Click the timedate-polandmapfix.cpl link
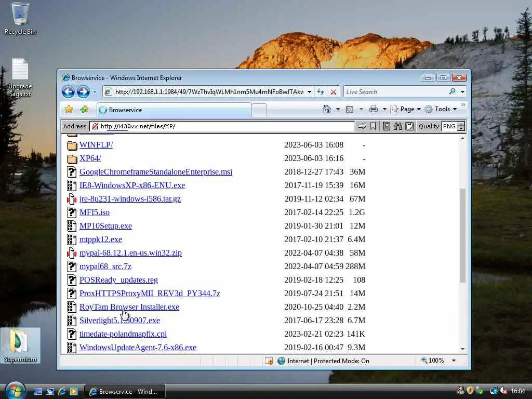The height and width of the screenshot is (399, 532). pos(123,334)
